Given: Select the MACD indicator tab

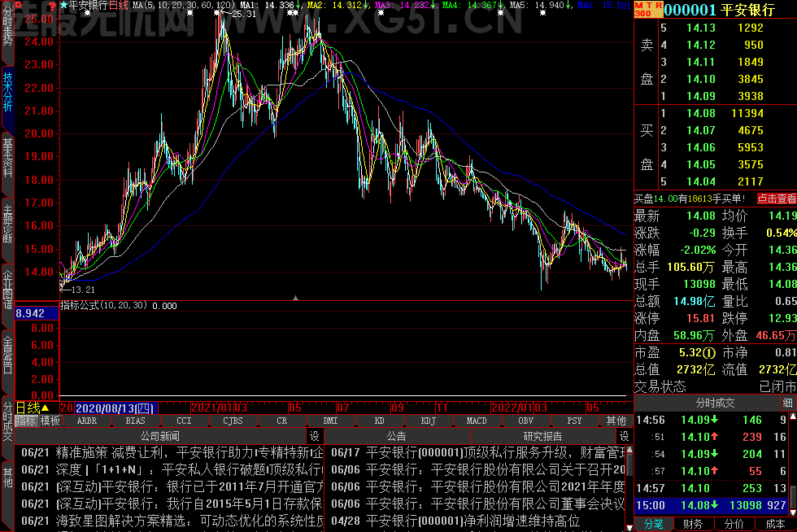Looking at the screenshot, I should tap(477, 421).
